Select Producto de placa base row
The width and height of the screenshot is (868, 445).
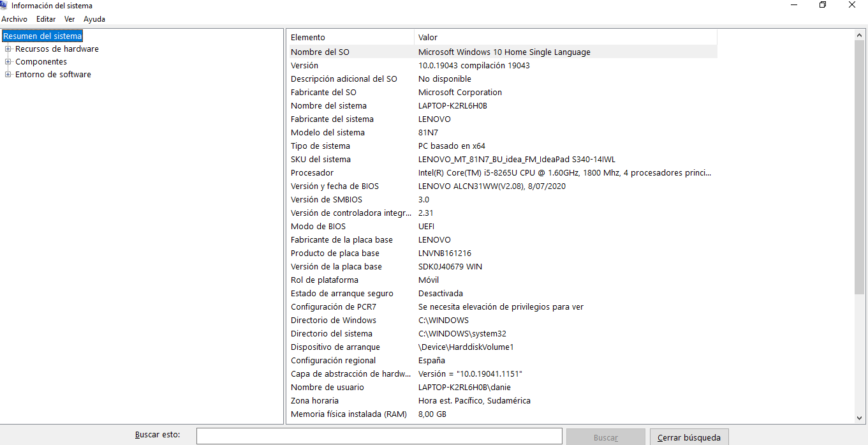[503, 253]
